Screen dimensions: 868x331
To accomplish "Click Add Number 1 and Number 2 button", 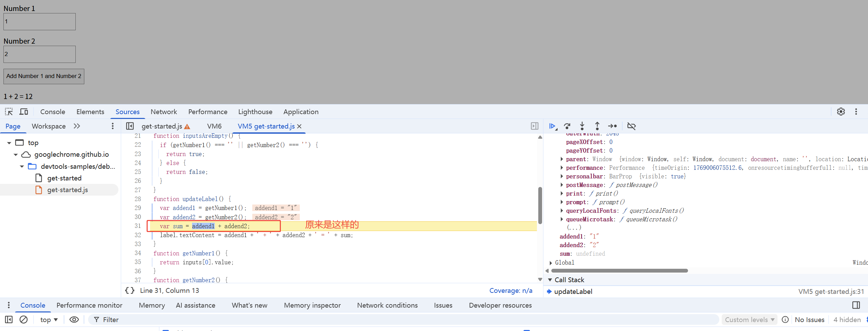I will pos(44,76).
